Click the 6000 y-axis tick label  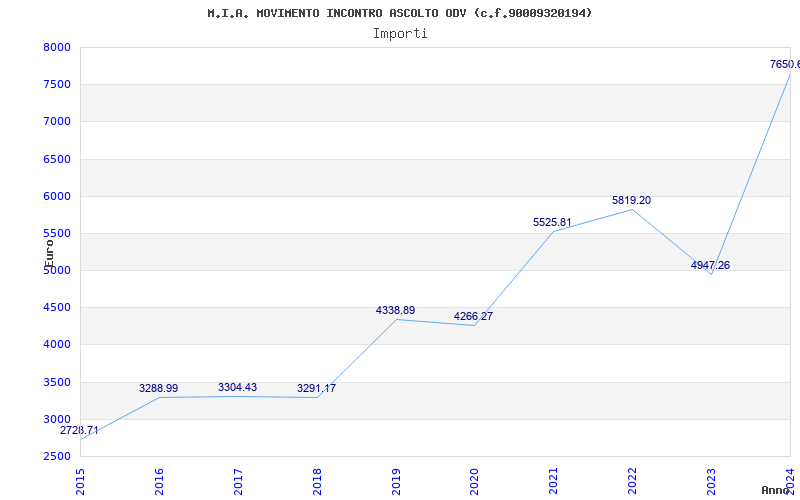[56, 196]
